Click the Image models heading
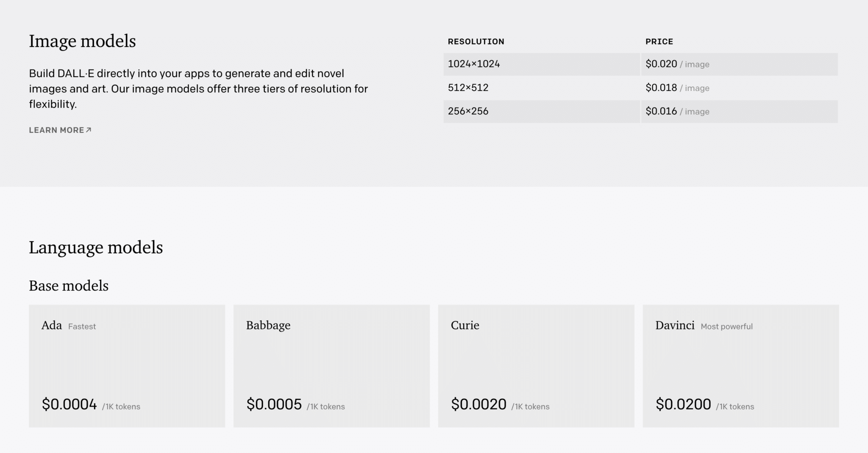 pyautogui.click(x=82, y=41)
